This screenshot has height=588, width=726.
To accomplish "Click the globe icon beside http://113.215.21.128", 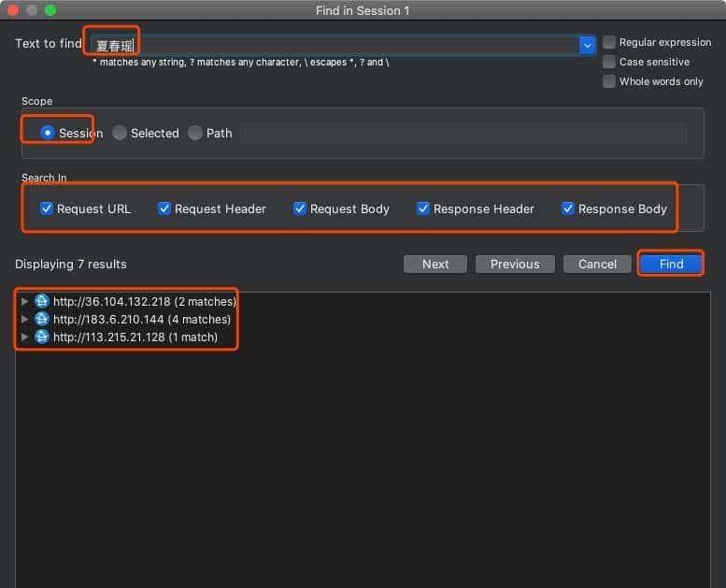I will [x=41, y=337].
